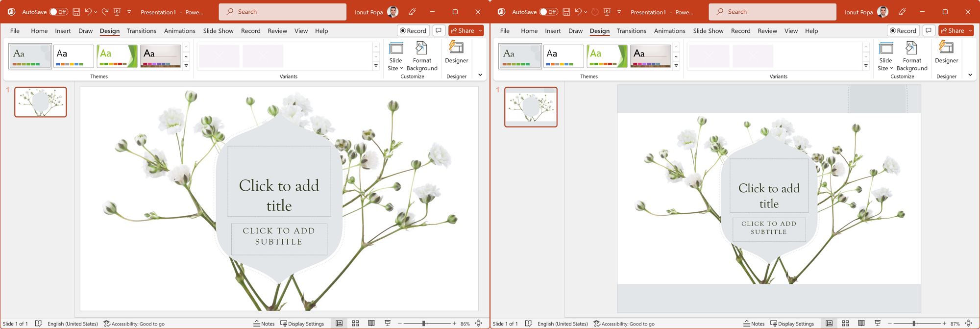Viewport: 980px width, 329px height.
Task: Fit slide to window in right status bar
Action: (x=969, y=324)
